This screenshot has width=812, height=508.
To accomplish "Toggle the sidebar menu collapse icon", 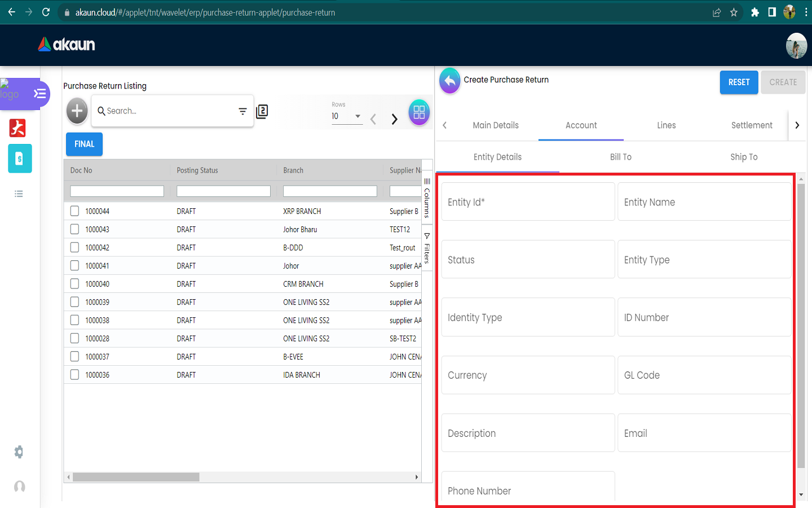I will (x=39, y=94).
